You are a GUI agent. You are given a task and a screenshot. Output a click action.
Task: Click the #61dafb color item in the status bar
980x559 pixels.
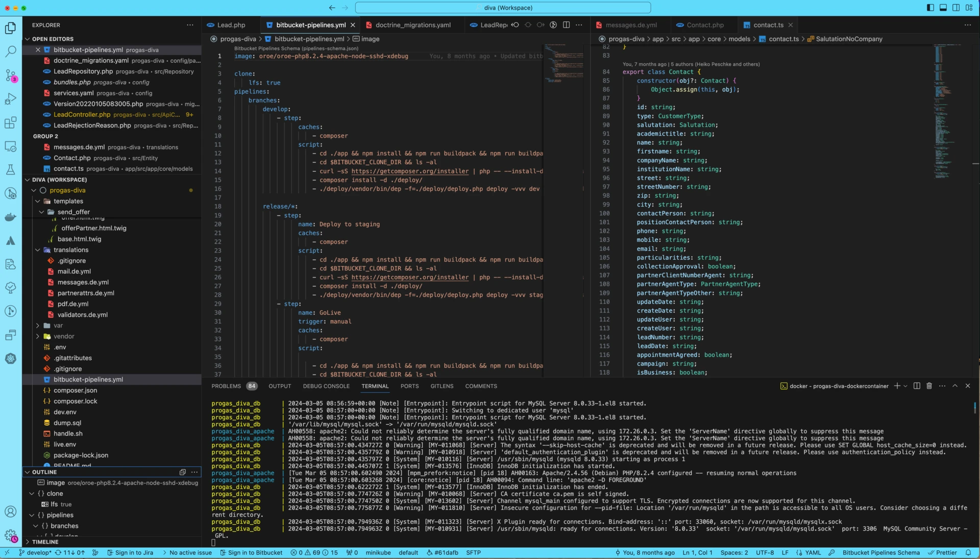(x=442, y=552)
